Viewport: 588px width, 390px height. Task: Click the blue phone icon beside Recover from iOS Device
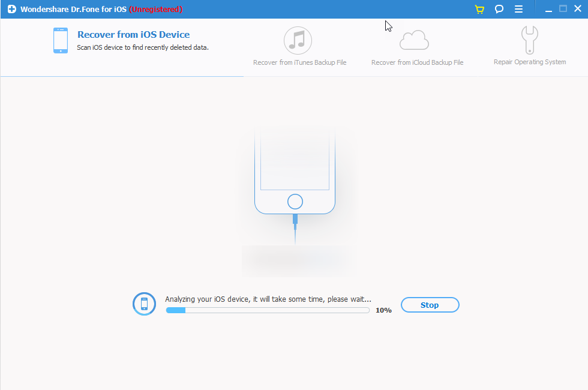[x=61, y=41]
